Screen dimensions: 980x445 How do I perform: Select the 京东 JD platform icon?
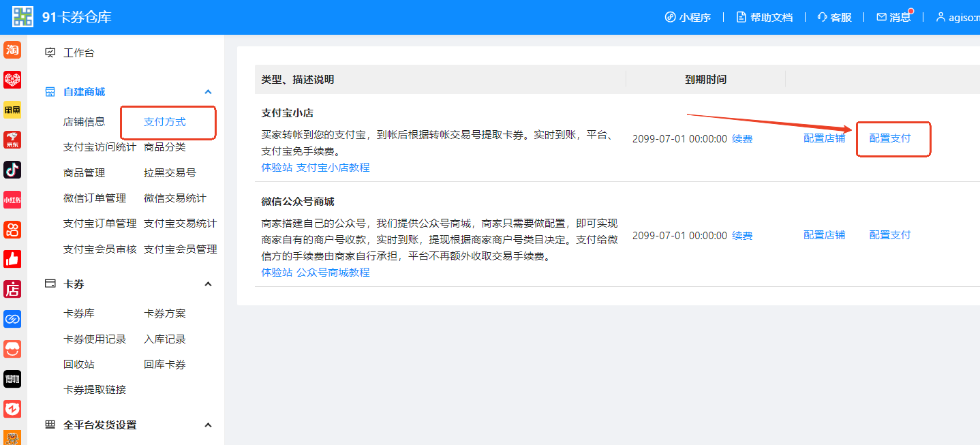coord(12,140)
